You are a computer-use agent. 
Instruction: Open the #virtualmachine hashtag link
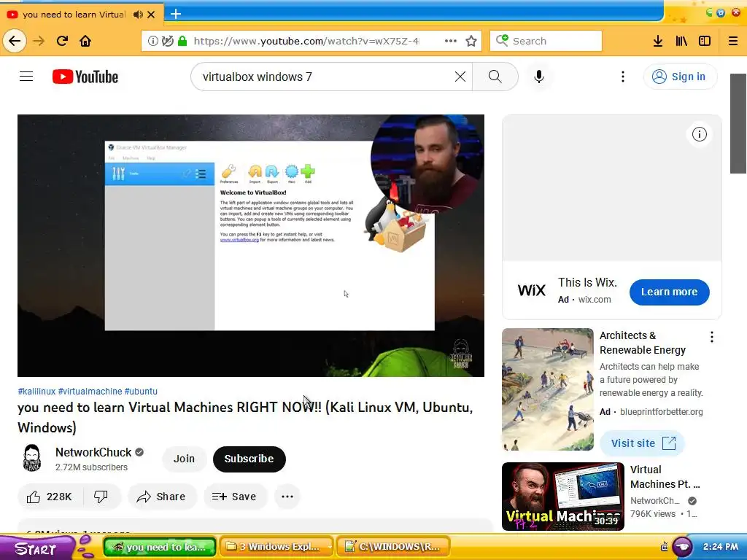pyautogui.click(x=90, y=392)
